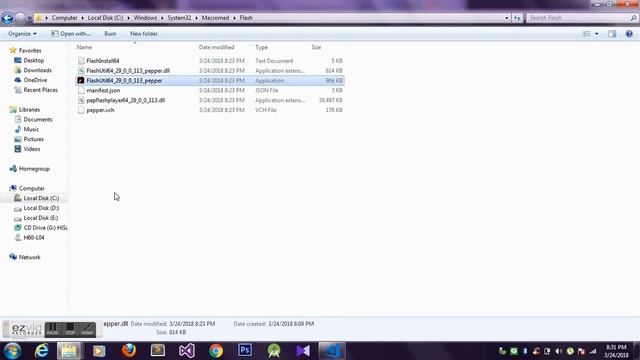This screenshot has width=640, height=360.
Task: Open the Help button in Explorer
Action: (x=629, y=34)
